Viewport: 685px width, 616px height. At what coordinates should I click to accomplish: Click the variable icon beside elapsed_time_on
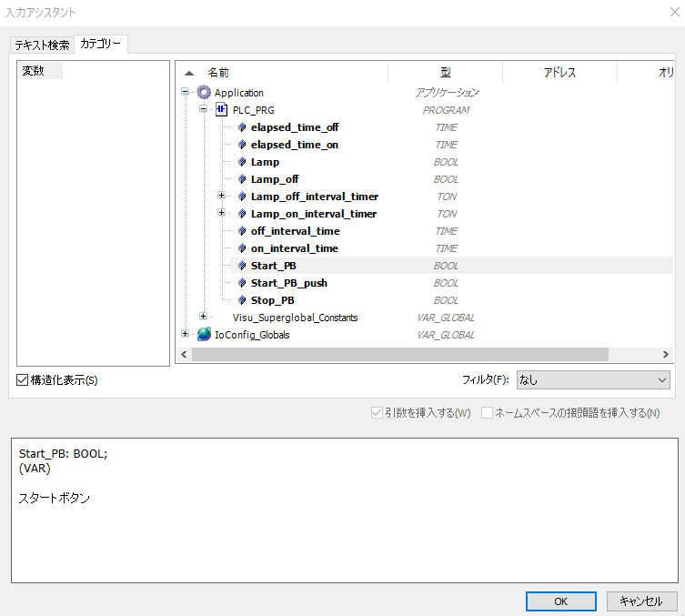(x=242, y=145)
